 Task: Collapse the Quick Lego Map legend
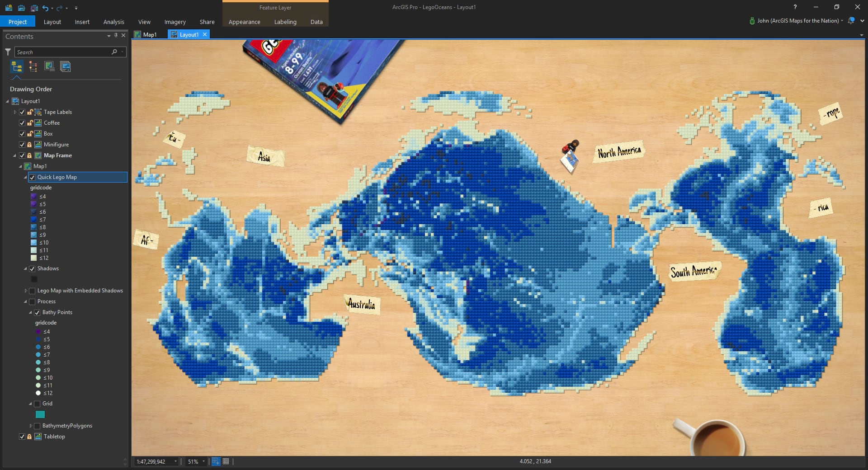(26, 177)
